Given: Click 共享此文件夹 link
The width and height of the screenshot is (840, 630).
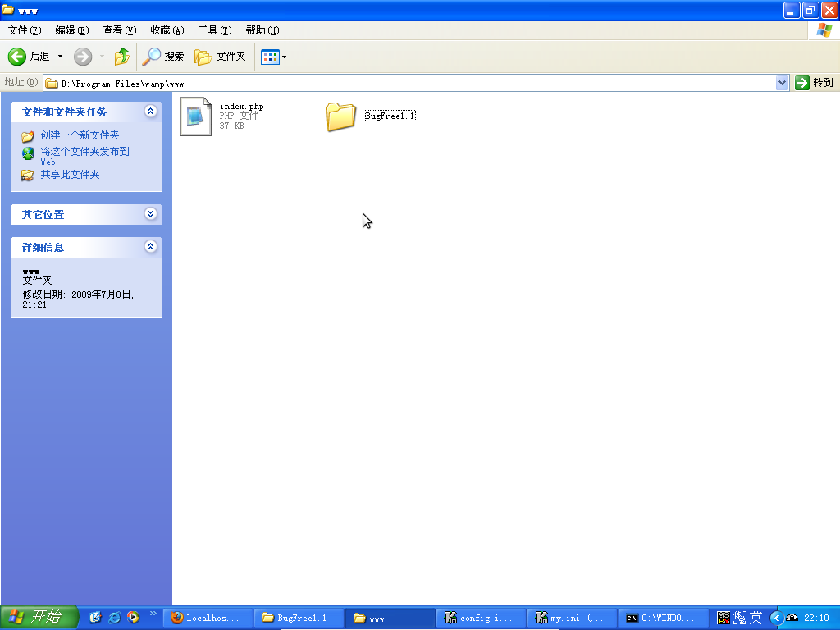Looking at the screenshot, I should pyautogui.click(x=71, y=174).
